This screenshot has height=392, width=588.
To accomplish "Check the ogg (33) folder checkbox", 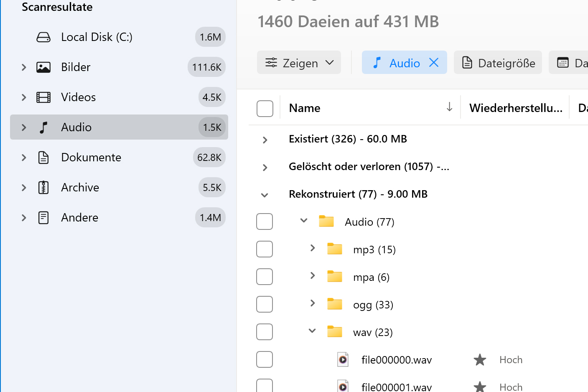I will [x=265, y=304].
